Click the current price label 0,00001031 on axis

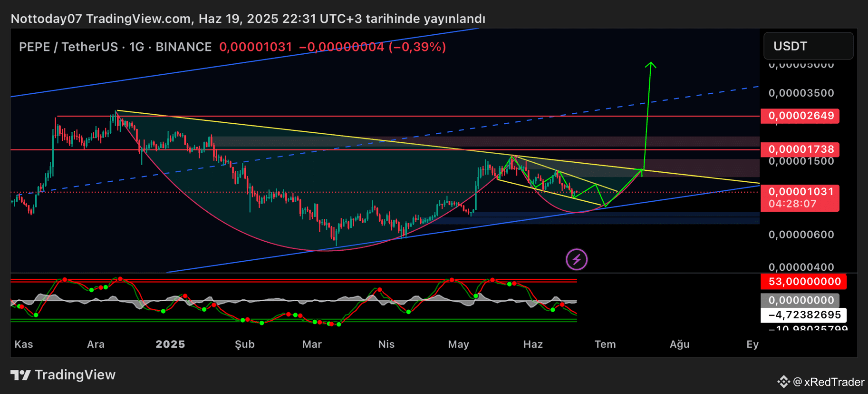coord(801,191)
